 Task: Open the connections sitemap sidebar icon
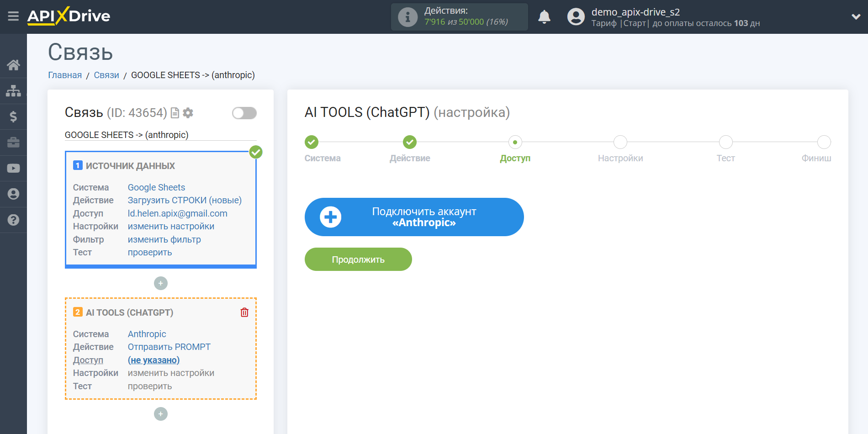click(13, 91)
